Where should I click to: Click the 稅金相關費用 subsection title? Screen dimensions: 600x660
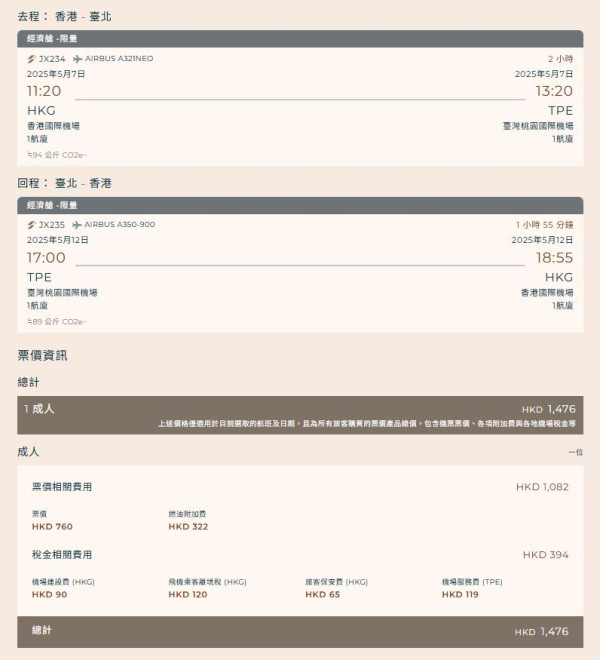(x=62, y=555)
